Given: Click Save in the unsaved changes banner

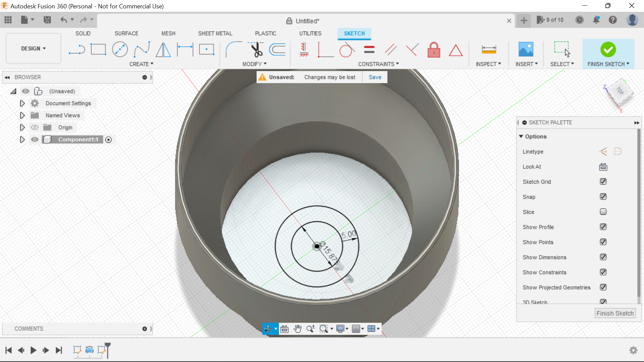Looking at the screenshot, I should point(375,77).
